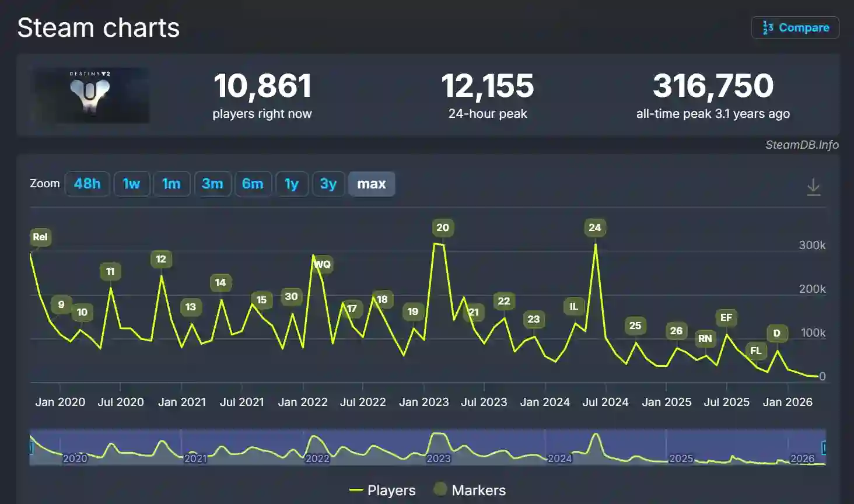Click chart marker 22

click(504, 301)
